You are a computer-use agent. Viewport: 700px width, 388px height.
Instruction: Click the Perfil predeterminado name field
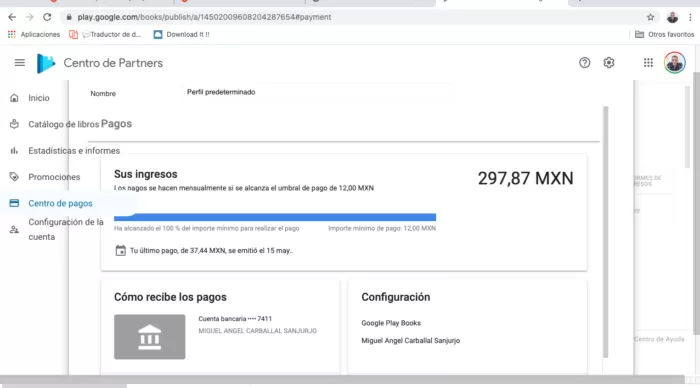[x=318, y=92]
